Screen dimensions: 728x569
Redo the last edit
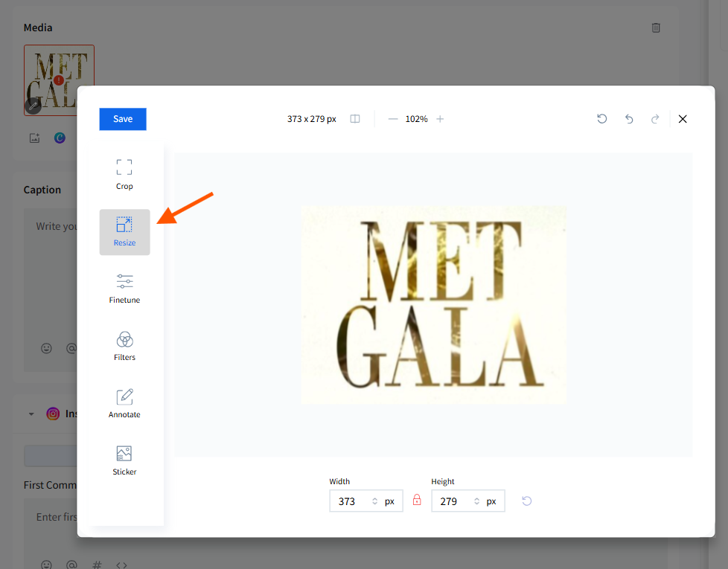click(x=655, y=119)
